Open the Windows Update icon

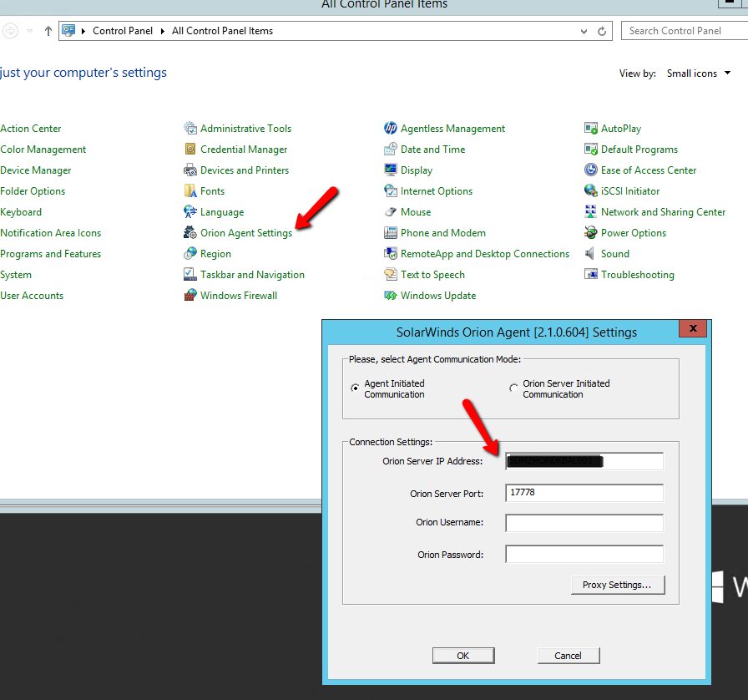[391, 296]
